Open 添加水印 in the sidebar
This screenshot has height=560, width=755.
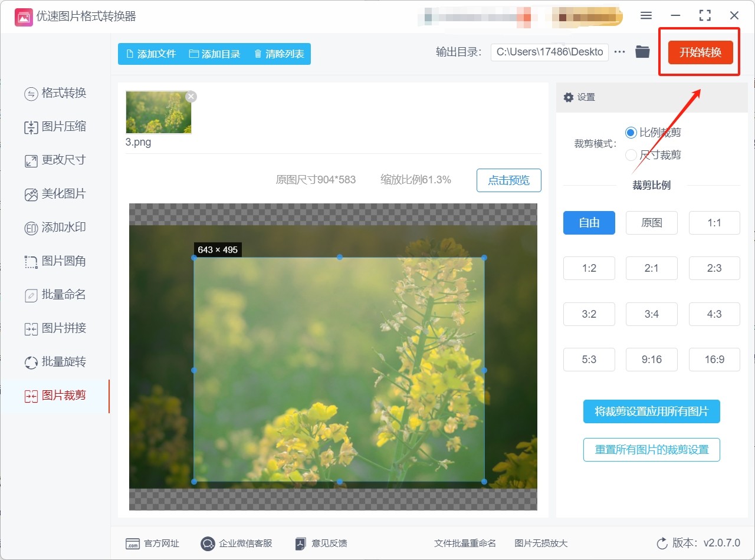[x=55, y=228]
